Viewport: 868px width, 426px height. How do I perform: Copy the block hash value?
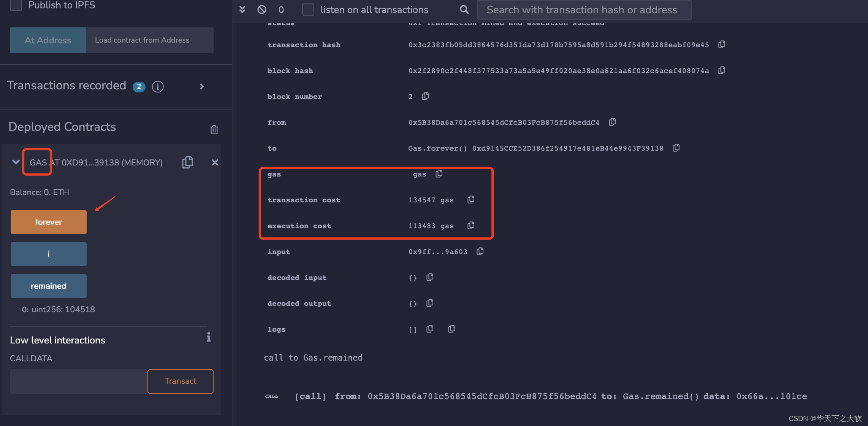pyautogui.click(x=722, y=70)
